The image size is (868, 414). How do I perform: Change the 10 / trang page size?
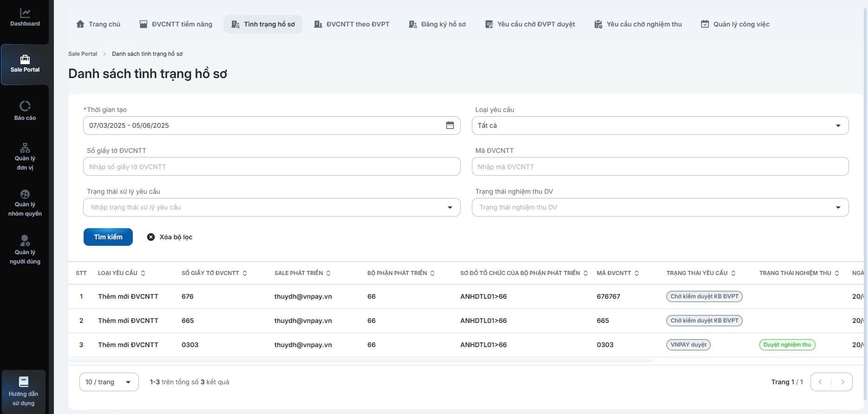tap(109, 382)
